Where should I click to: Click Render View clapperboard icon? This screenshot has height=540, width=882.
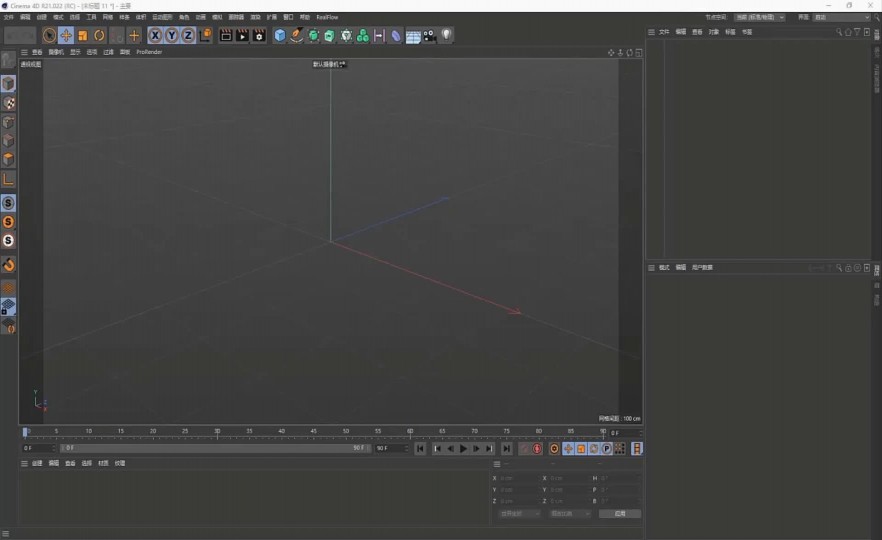[x=226, y=36]
